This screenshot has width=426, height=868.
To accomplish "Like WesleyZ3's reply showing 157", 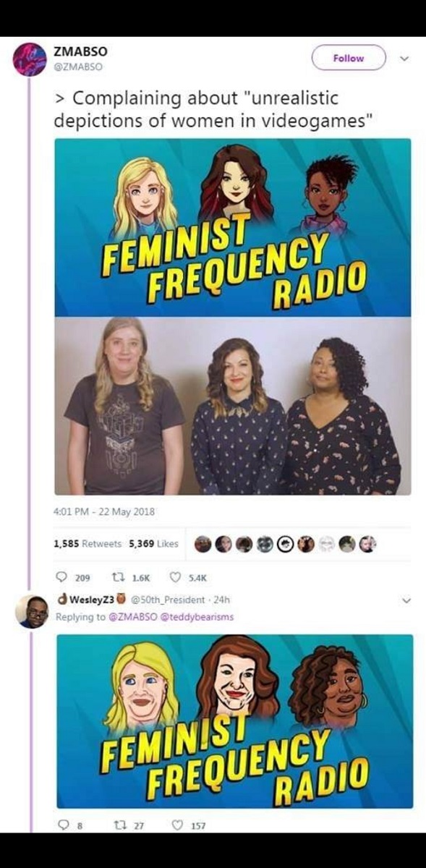I will click(x=187, y=826).
